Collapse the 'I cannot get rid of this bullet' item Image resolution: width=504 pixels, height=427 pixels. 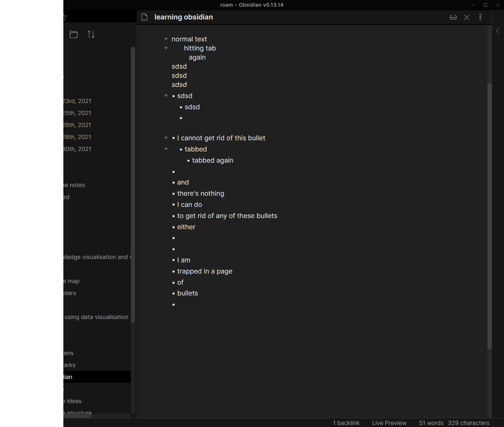(166, 138)
